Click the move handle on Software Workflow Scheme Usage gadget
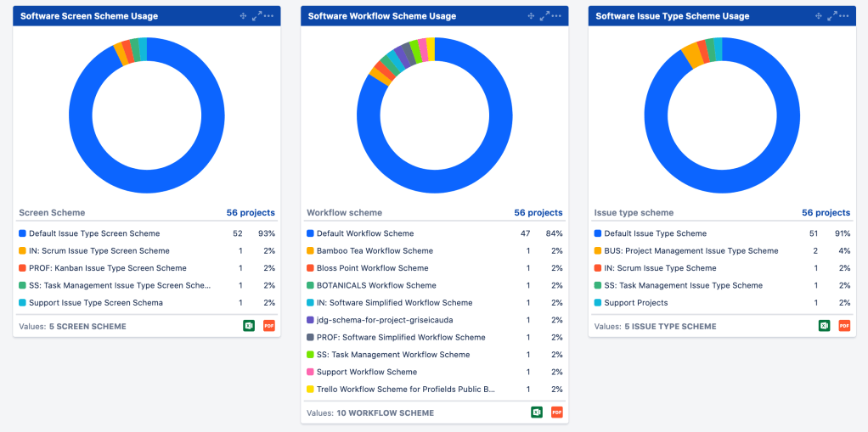Screen dimensions: 868x432 (532, 16)
